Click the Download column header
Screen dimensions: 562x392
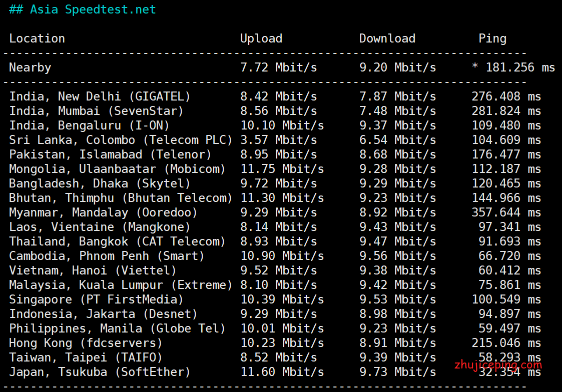tap(387, 38)
